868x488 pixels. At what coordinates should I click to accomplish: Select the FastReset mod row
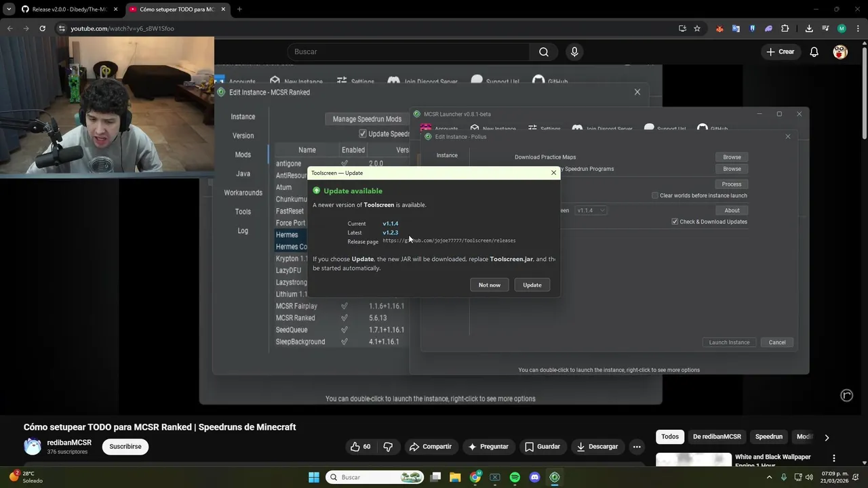pos(291,211)
